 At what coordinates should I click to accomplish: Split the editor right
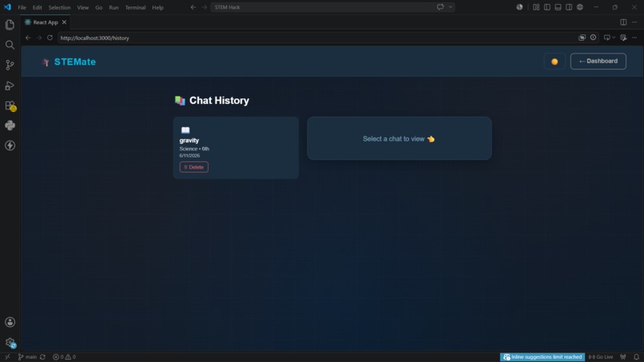click(623, 22)
